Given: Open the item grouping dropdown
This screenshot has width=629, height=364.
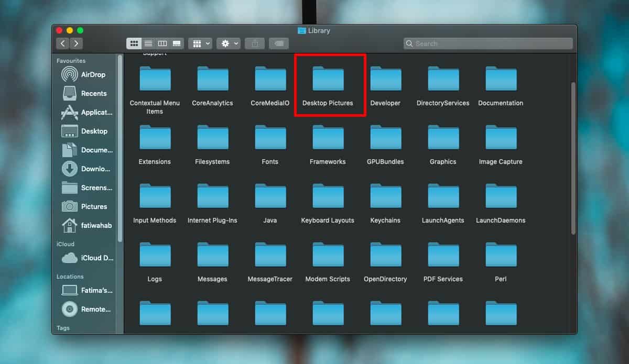Looking at the screenshot, I should [x=200, y=43].
